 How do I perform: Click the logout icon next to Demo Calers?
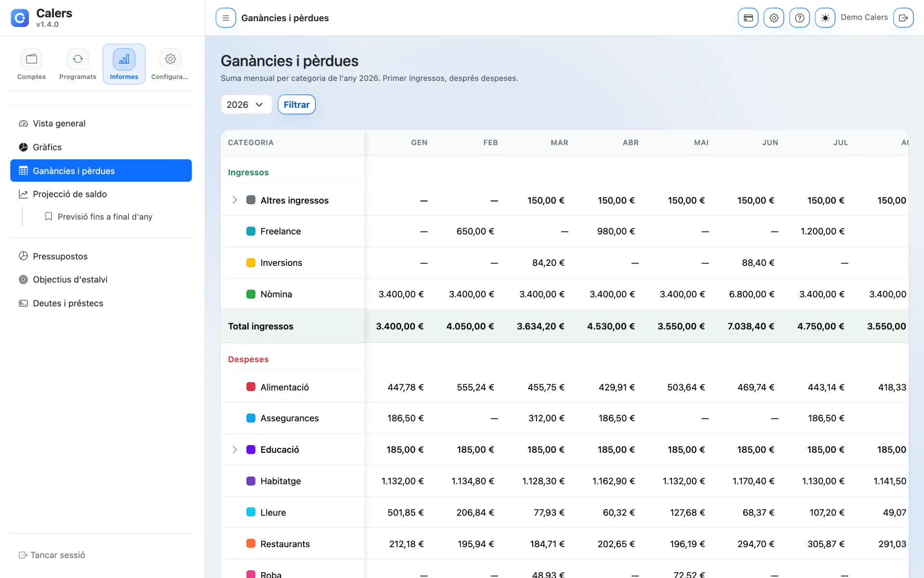(x=903, y=18)
